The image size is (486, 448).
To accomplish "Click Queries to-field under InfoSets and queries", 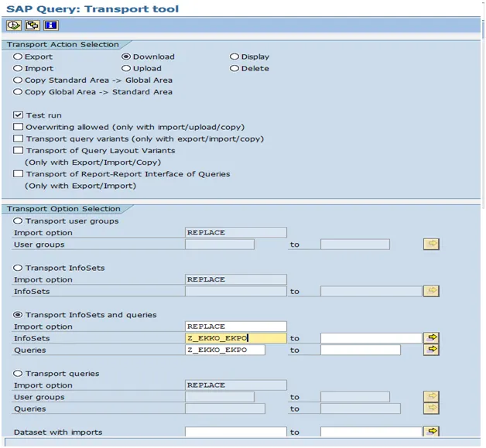I will (361, 350).
